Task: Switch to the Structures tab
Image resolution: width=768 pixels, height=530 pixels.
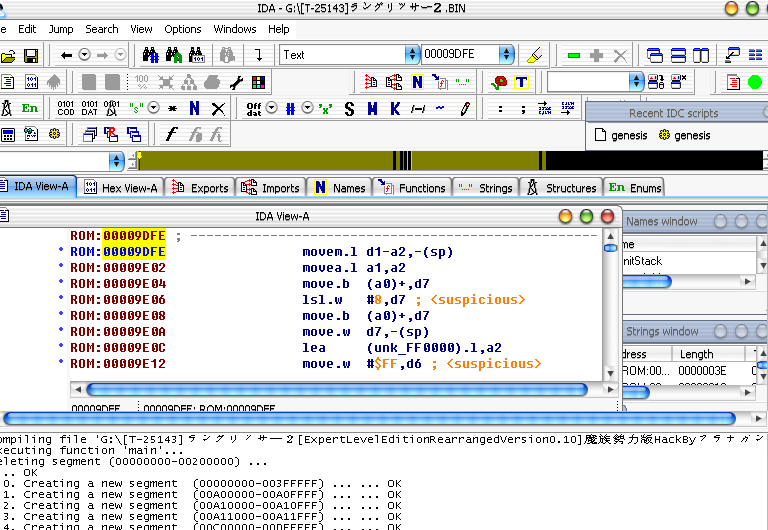Action: pyautogui.click(x=561, y=188)
